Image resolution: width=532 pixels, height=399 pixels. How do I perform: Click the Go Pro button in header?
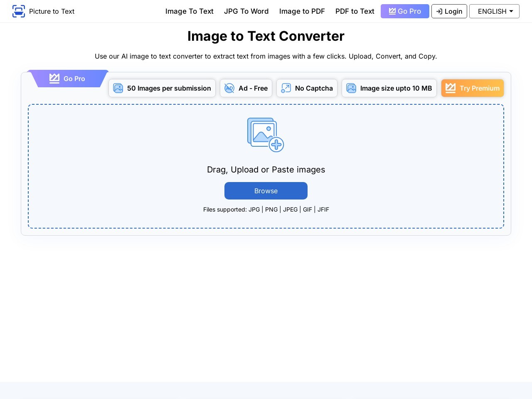[405, 11]
